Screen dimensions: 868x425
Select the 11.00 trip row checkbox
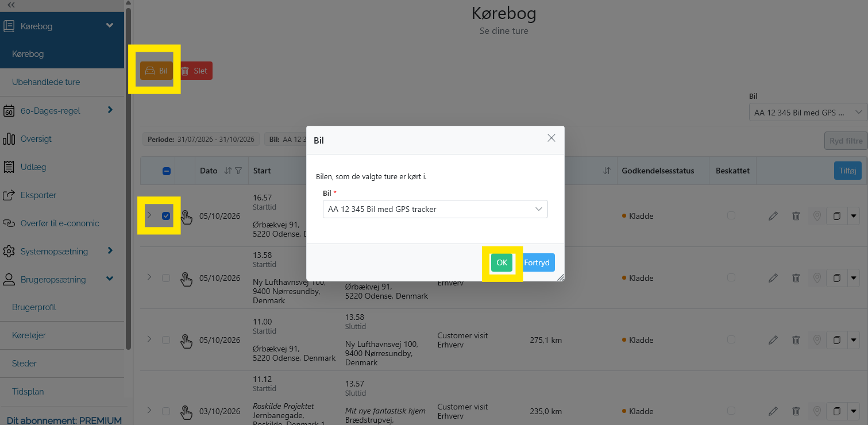166,340
